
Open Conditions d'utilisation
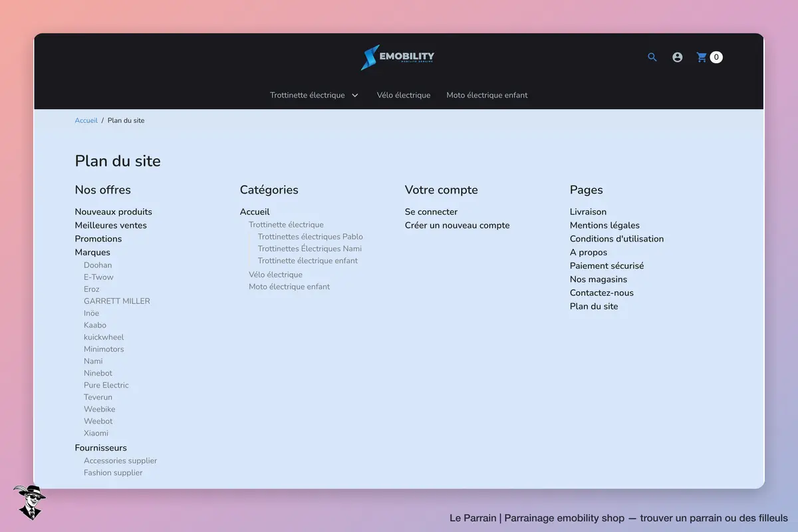tap(617, 239)
